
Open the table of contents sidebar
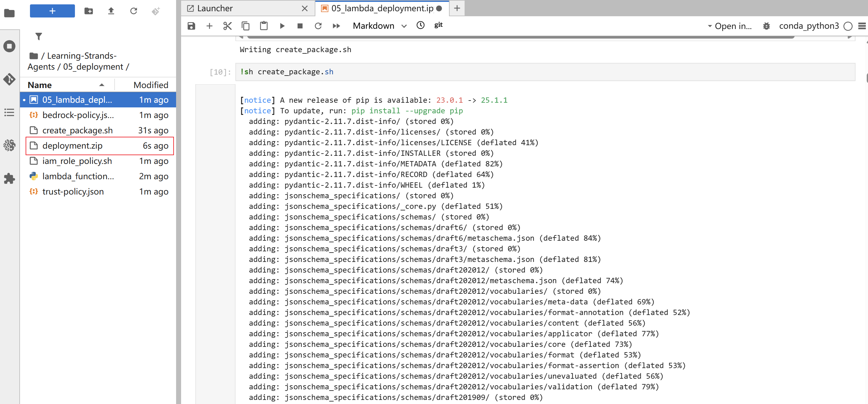point(9,112)
